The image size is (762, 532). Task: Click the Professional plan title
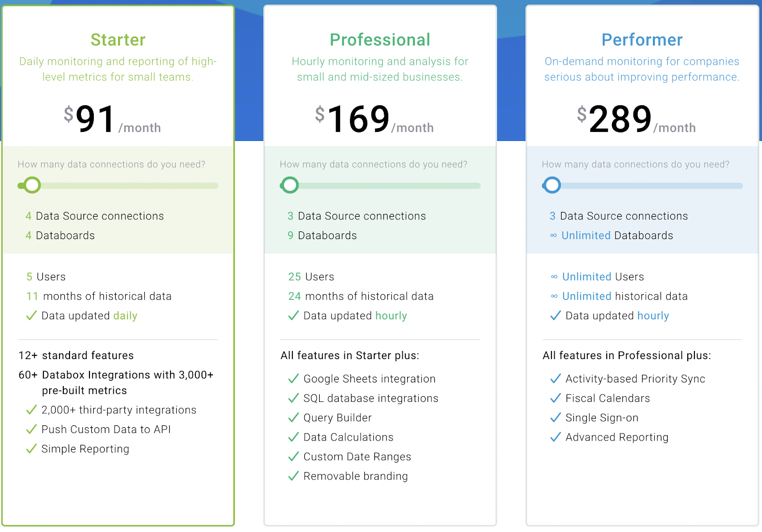(x=380, y=40)
